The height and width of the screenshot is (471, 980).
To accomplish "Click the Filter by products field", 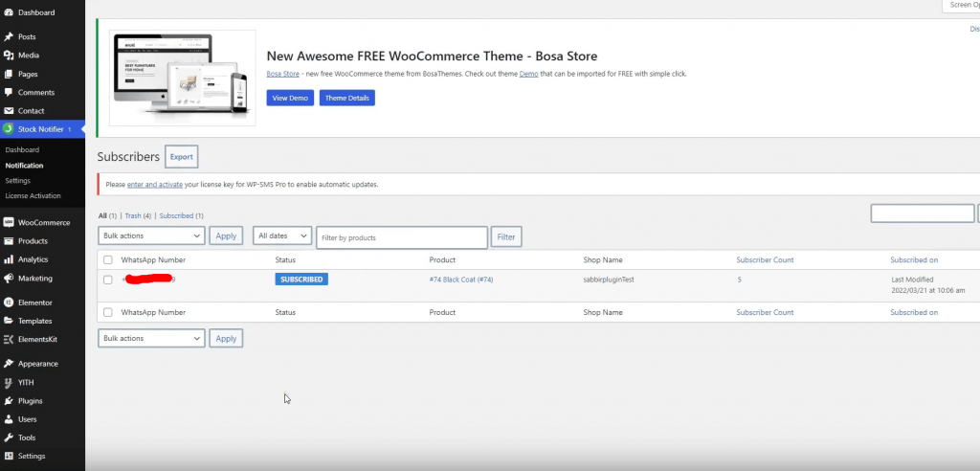I will point(402,237).
